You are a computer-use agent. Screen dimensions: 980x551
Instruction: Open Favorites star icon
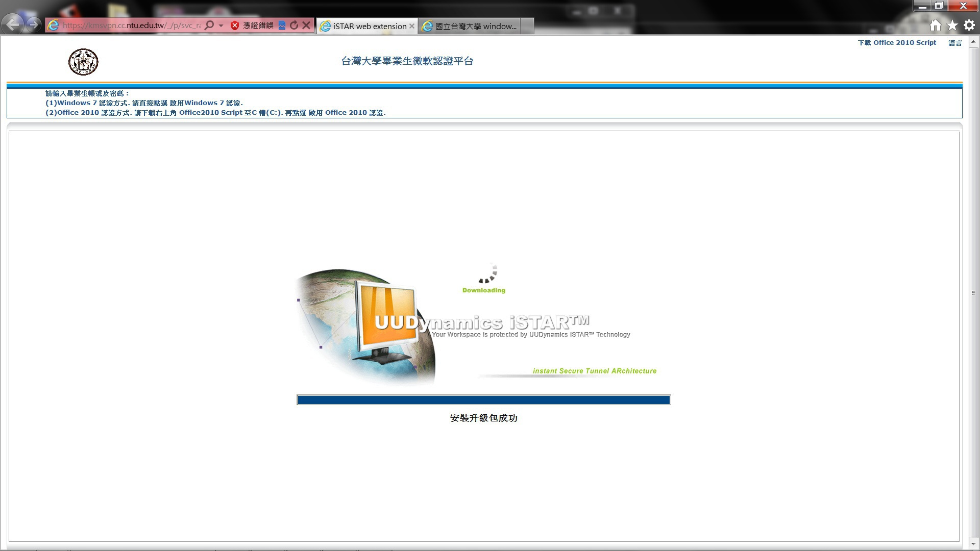coord(952,26)
